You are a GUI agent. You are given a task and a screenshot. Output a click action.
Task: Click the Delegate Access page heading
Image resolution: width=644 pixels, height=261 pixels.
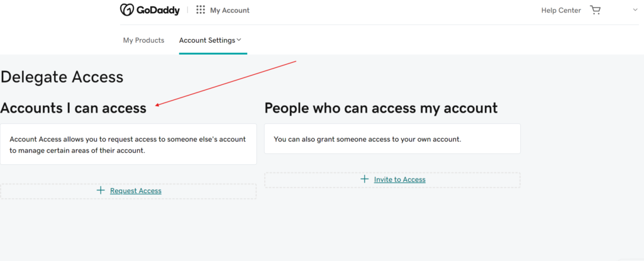[62, 77]
